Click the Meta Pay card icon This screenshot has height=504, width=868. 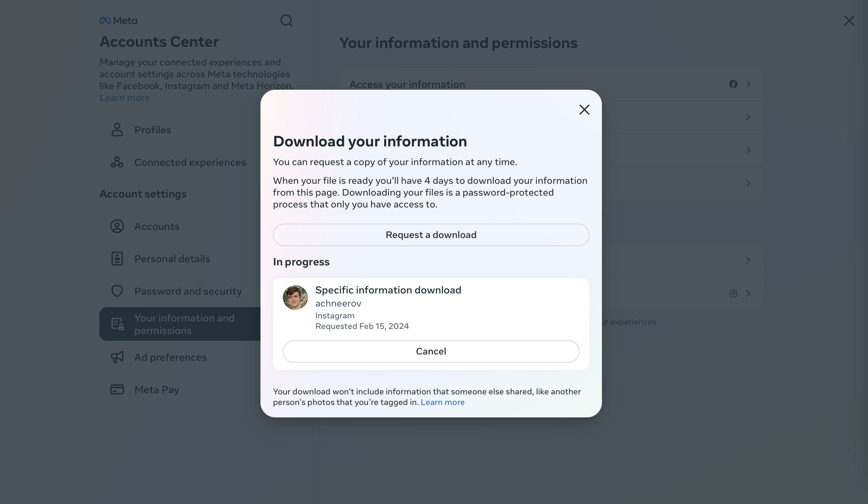click(117, 390)
